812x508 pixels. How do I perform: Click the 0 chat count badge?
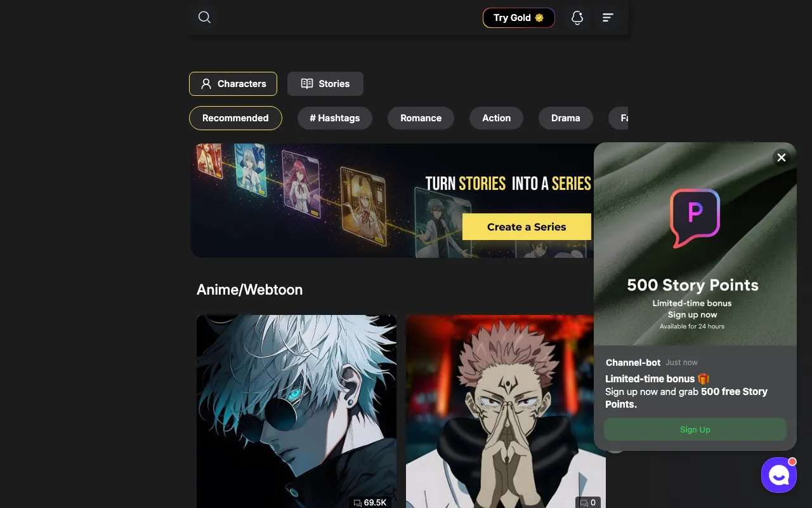588,502
